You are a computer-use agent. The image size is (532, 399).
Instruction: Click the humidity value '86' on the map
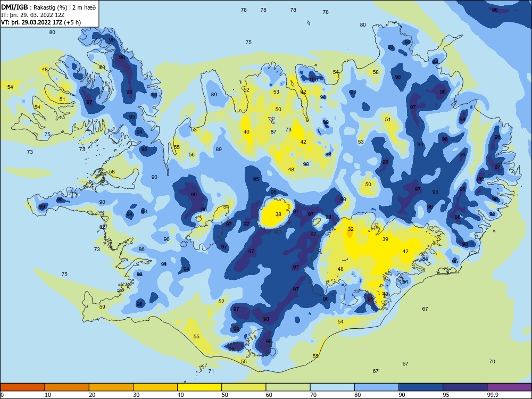pos(142,250)
